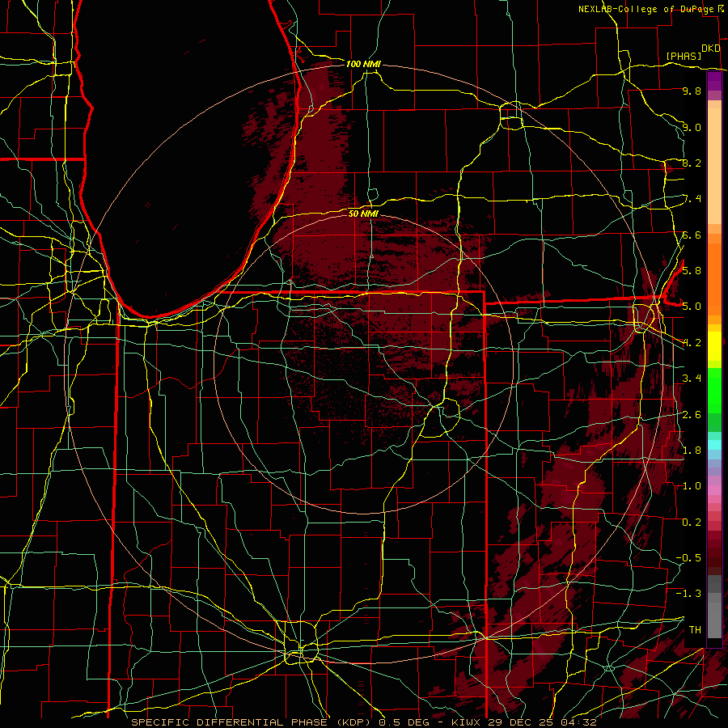
Task: Click the bright orange band of the color bar
Action: click(714, 278)
